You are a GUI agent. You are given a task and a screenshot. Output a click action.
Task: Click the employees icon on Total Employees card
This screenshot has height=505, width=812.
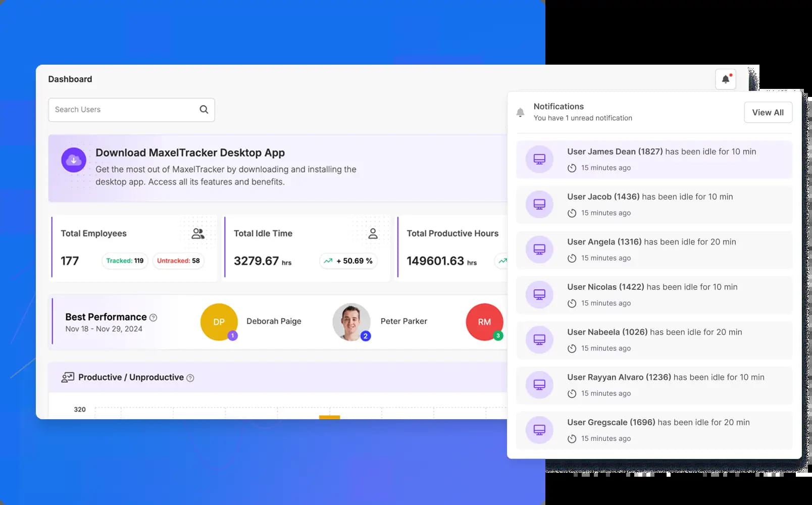[x=197, y=233]
